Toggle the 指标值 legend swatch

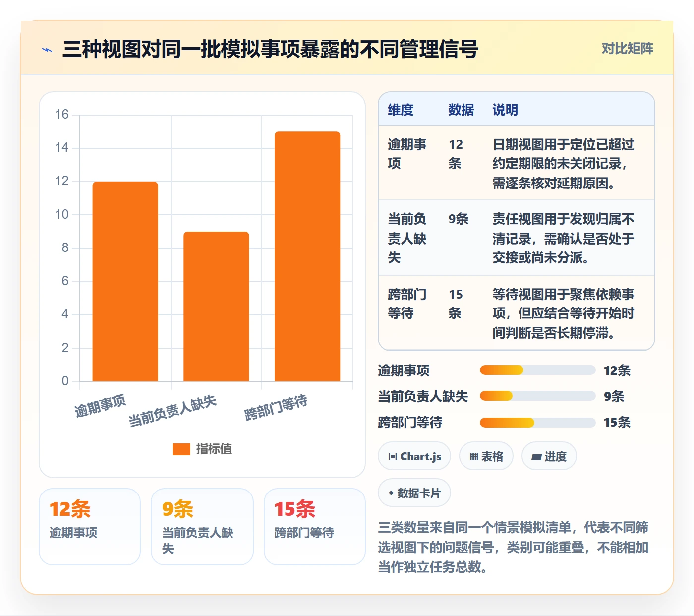click(181, 449)
